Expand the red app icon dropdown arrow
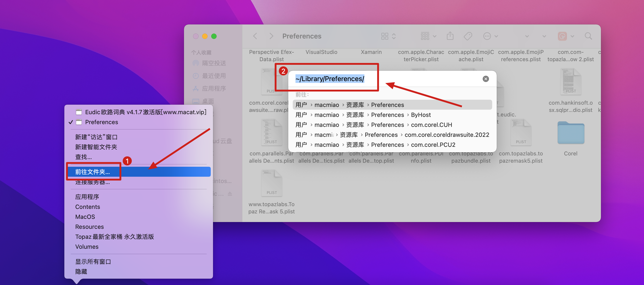644x285 pixels. click(572, 36)
